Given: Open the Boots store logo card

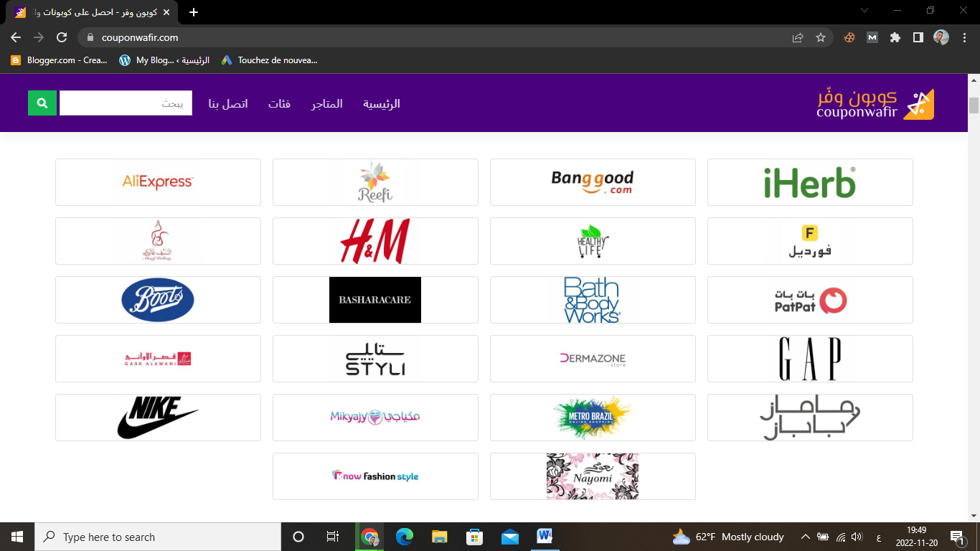Looking at the screenshot, I should point(158,300).
